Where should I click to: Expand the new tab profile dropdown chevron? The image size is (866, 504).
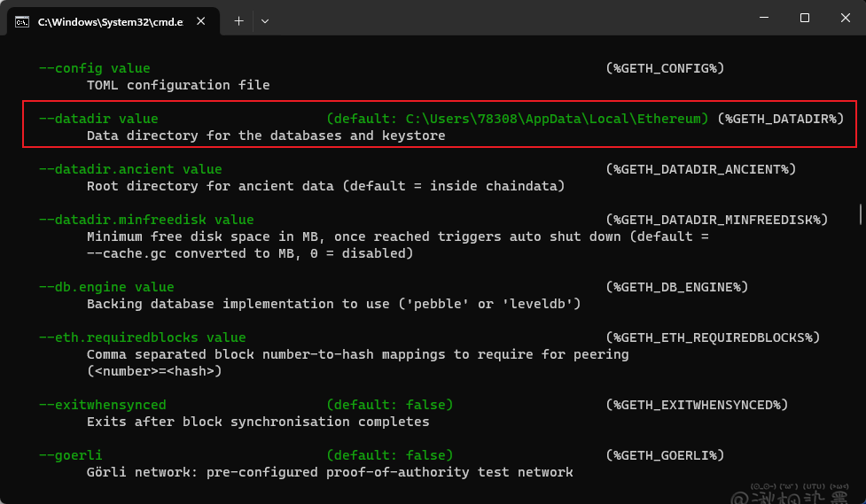tap(265, 20)
